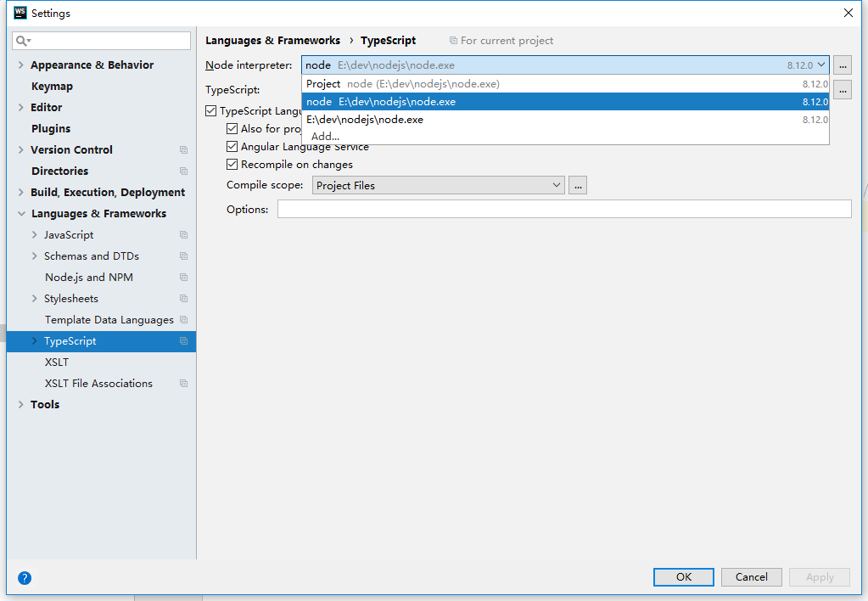Close the Node interpreter dropdown via its arrow
868x601 pixels.
[821, 65]
